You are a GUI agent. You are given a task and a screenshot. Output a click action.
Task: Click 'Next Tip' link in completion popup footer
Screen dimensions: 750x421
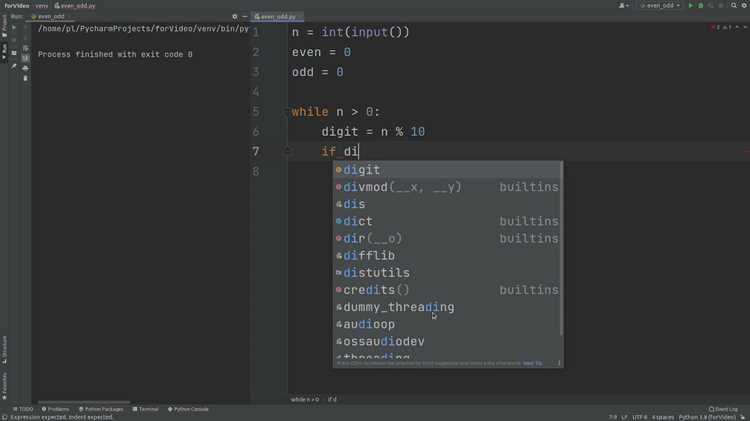532,363
